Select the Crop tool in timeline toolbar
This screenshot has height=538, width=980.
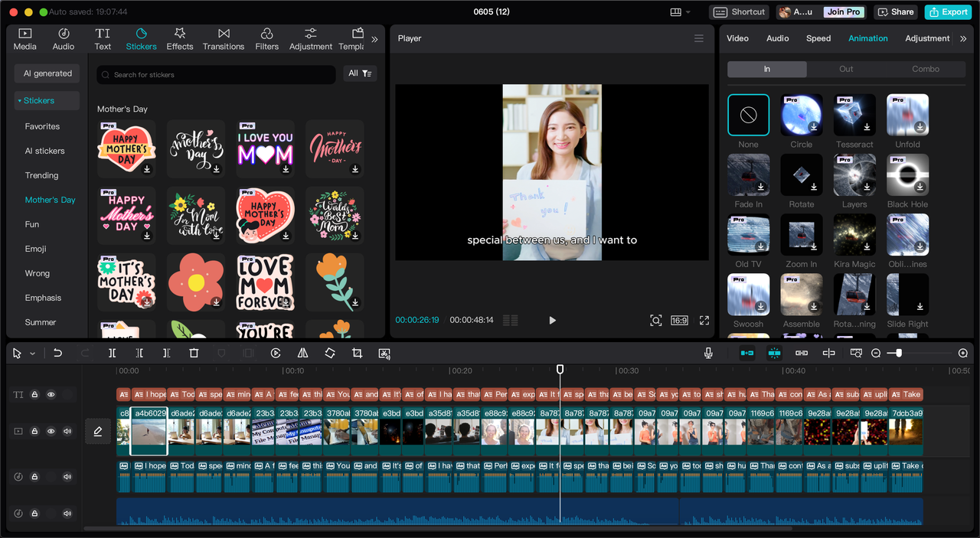357,353
